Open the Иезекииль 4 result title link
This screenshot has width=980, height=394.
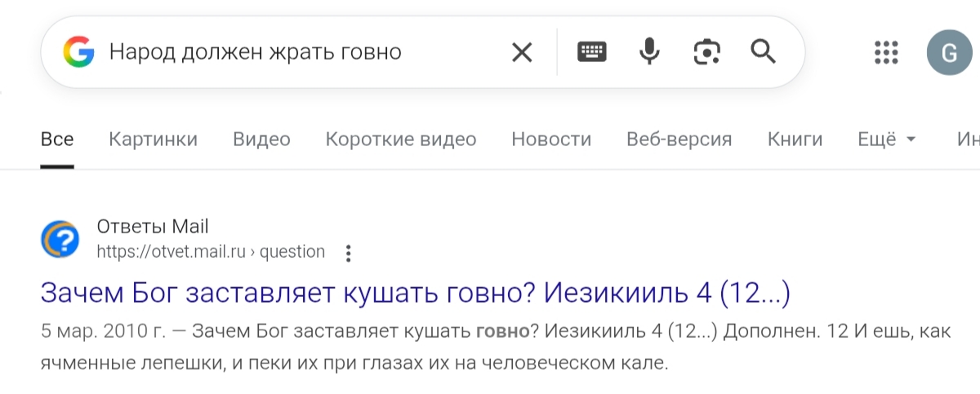click(x=415, y=294)
